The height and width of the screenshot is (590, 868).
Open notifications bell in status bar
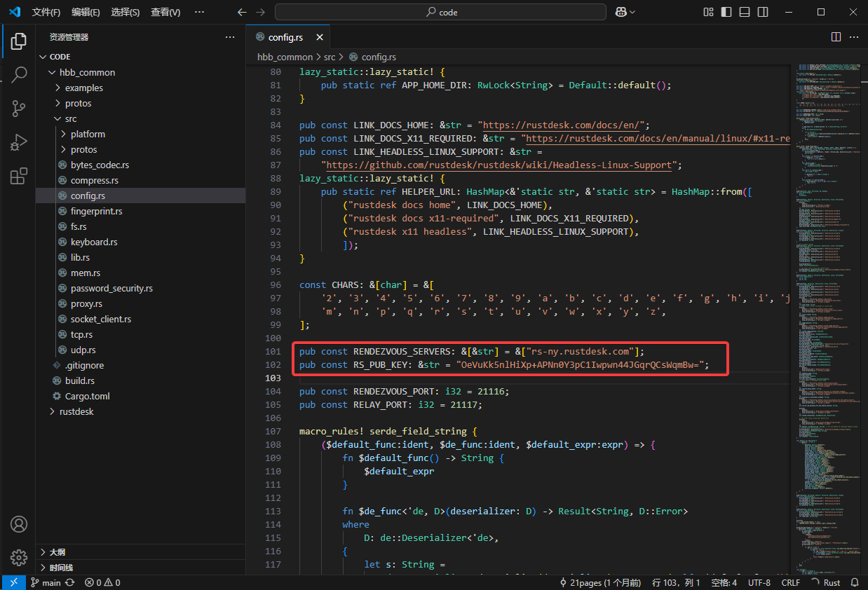[x=855, y=582]
